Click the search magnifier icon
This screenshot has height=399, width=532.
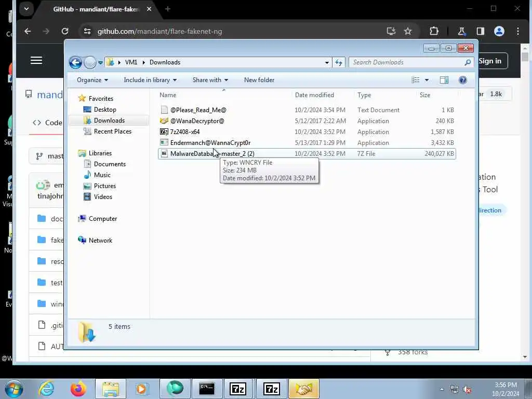point(468,62)
